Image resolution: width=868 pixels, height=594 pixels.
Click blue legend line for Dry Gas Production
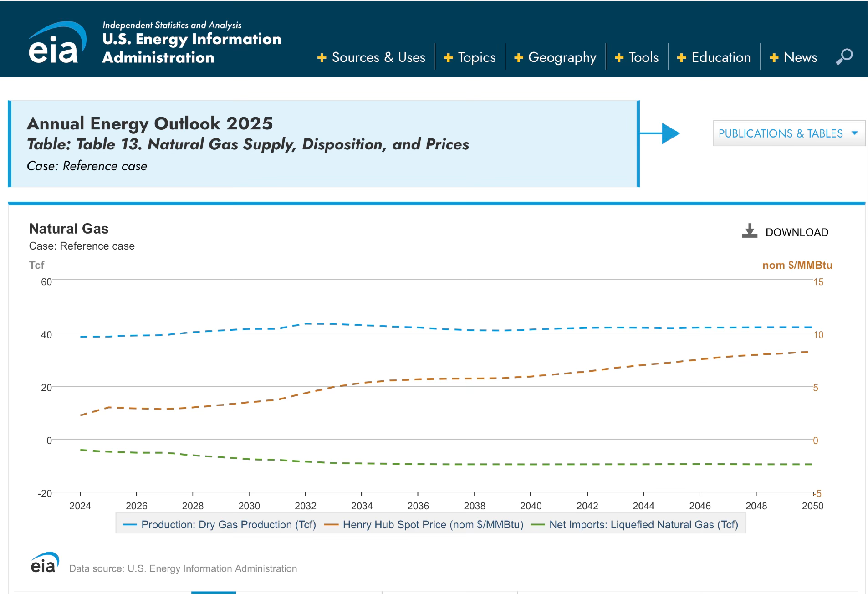(x=130, y=525)
